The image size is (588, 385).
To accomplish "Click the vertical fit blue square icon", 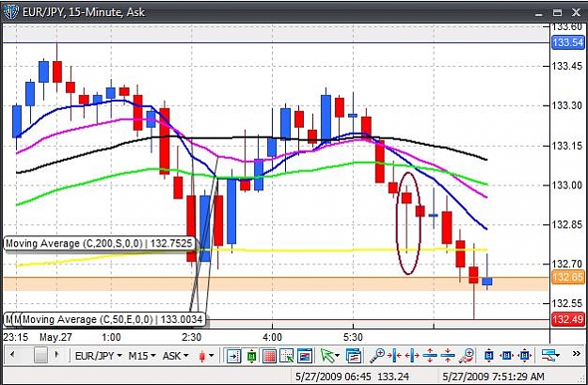I will (x=488, y=355).
